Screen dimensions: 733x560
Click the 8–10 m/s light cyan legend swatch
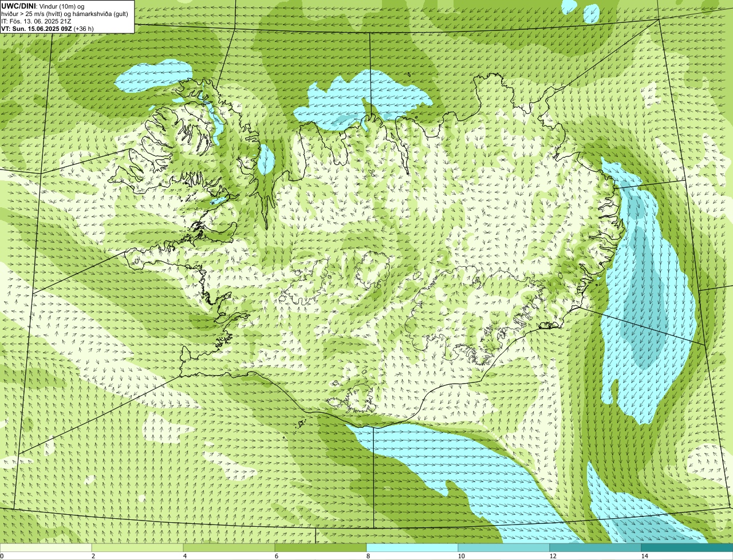412,547
